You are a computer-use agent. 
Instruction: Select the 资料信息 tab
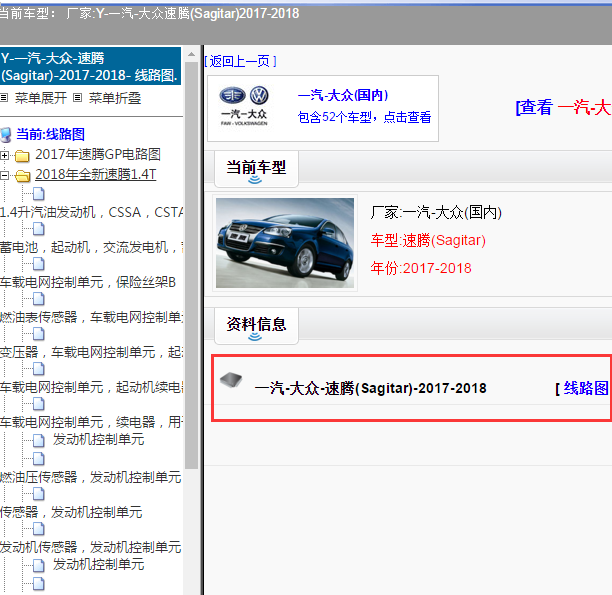pyautogui.click(x=256, y=326)
